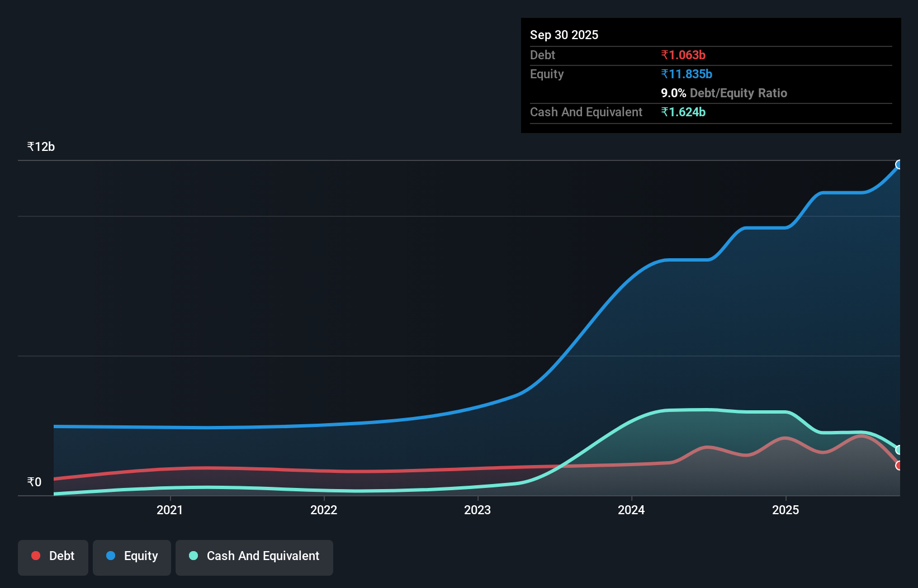The height and width of the screenshot is (588, 918).
Task: Click the Cash And Equivalent ₹1.624b value
Action: tap(684, 112)
